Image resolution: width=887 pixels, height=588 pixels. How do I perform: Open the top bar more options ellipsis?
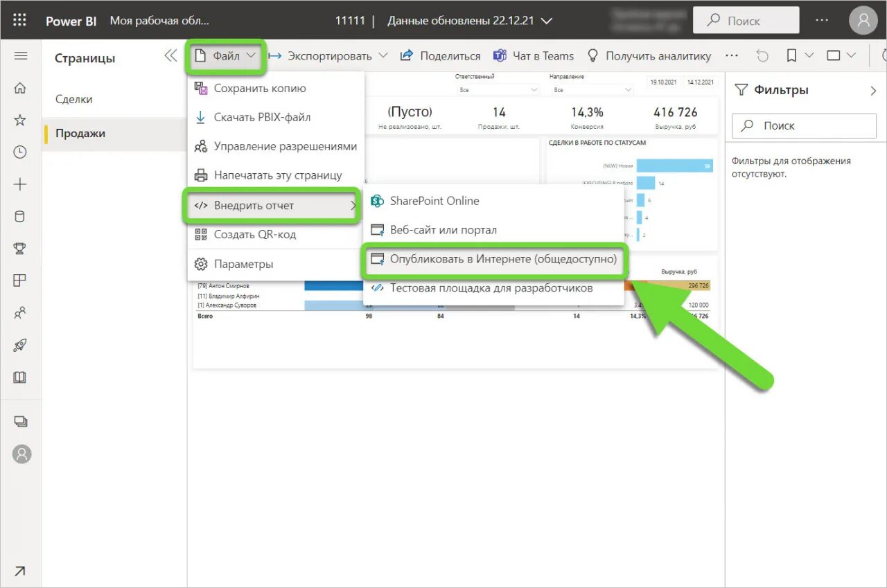tap(822, 20)
